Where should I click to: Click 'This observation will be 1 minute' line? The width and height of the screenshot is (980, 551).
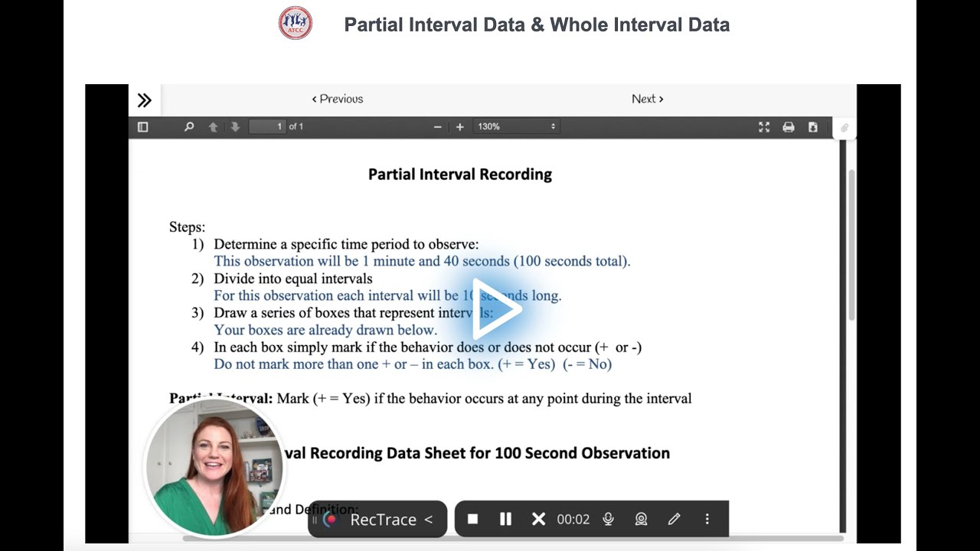click(x=422, y=261)
